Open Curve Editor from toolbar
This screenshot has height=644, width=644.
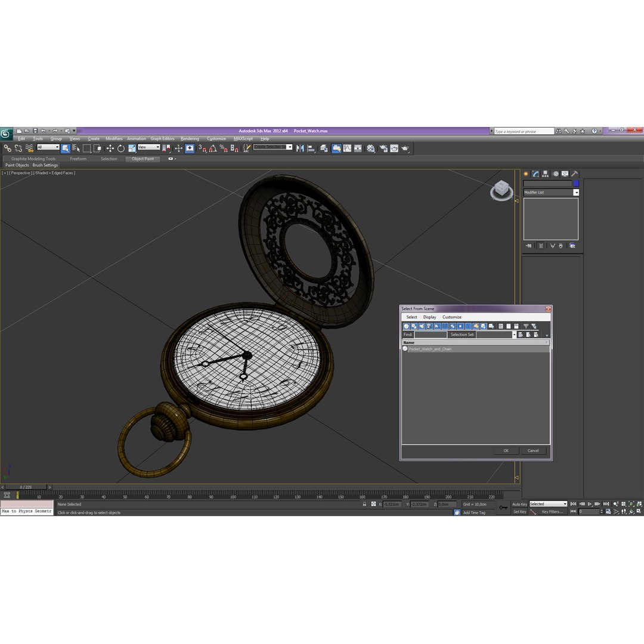click(348, 148)
